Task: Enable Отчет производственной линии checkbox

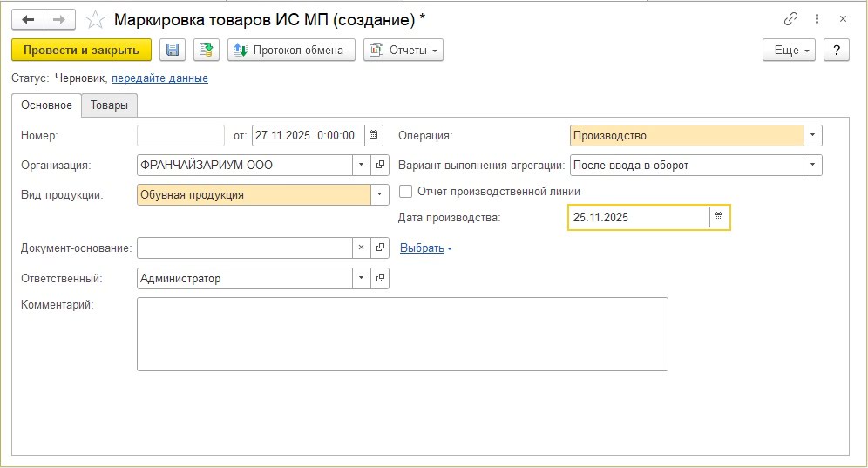Action: pos(405,192)
